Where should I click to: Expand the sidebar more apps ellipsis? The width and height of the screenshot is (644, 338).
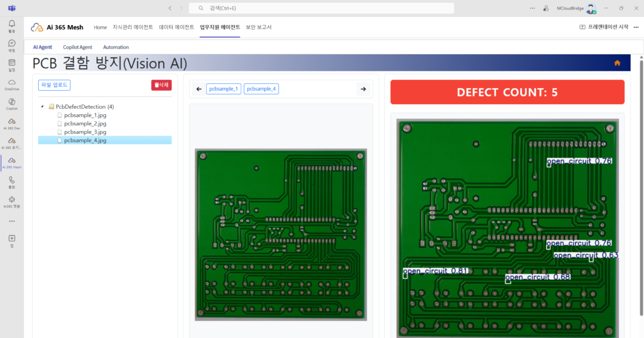(12, 221)
